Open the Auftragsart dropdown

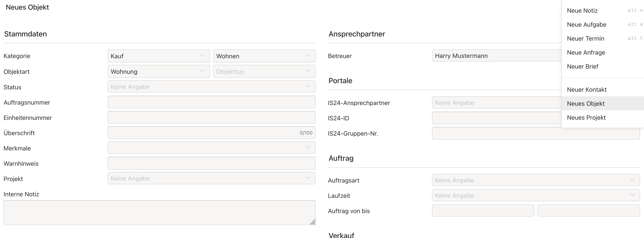pyautogui.click(x=536, y=180)
